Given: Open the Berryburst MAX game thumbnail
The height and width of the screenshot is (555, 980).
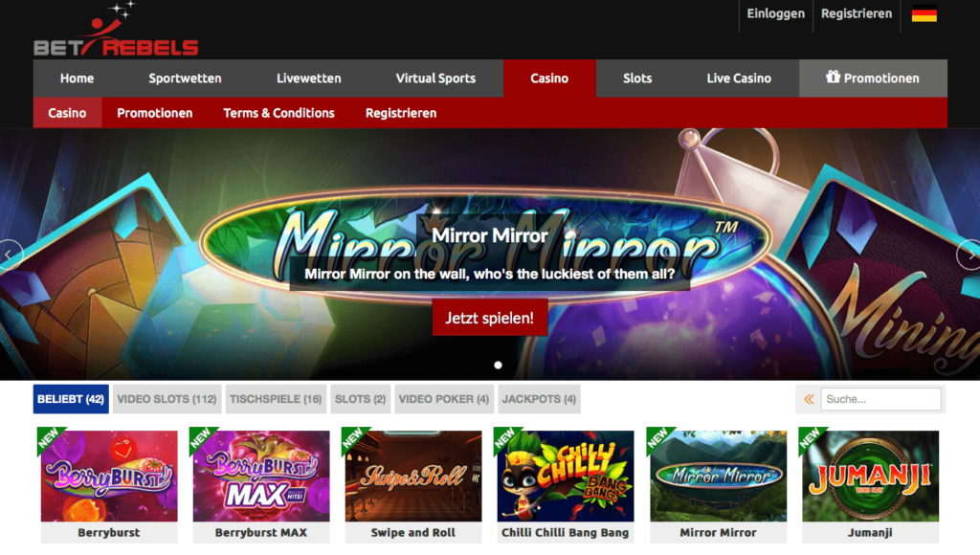Looking at the screenshot, I should point(261,476).
